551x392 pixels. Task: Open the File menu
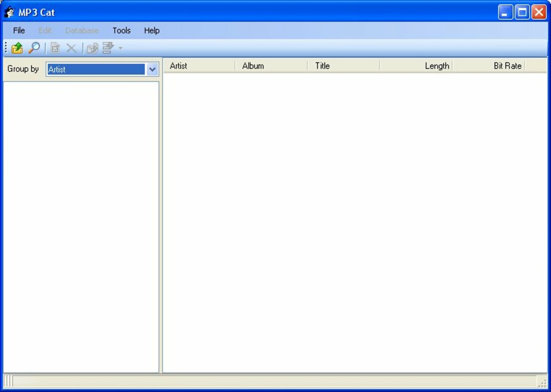click(19, 30)
